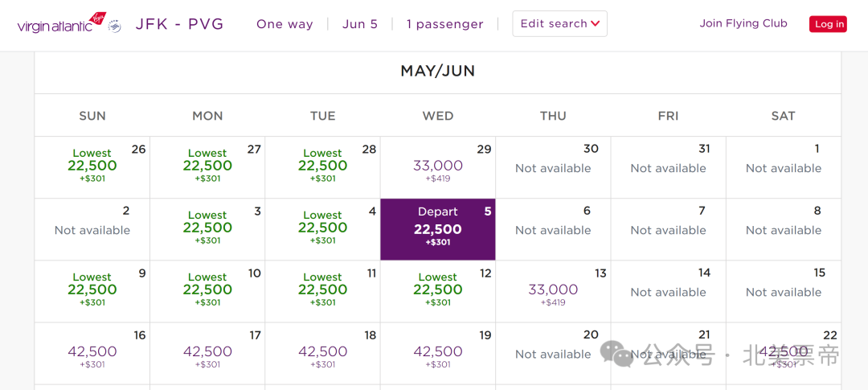The width and height of the screenshot is (868, 390).
Task: Click the JFK - PVG route title
Action: coord(179,24)
